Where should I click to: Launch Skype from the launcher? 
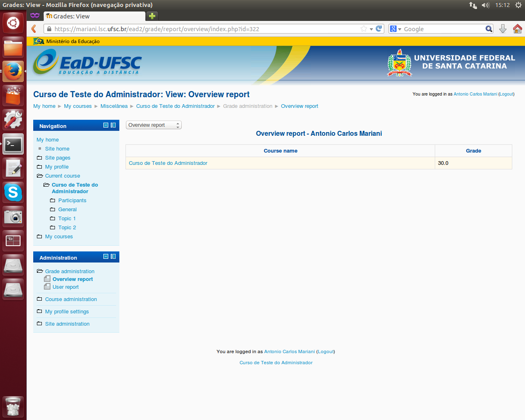[x=13, y=192]
